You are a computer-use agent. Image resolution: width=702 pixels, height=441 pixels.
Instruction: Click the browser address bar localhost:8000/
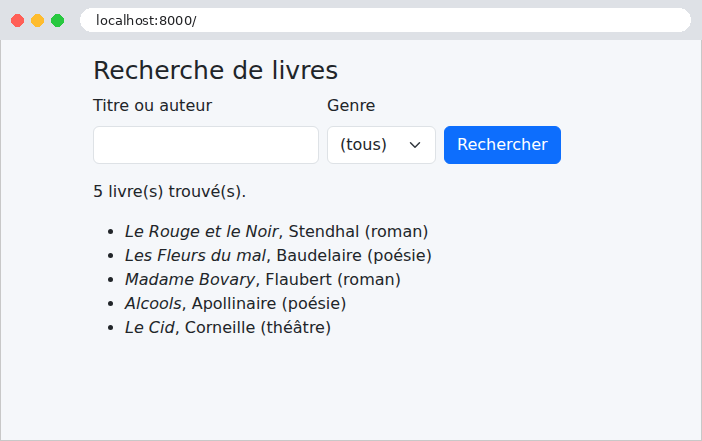tap(385, 20)
